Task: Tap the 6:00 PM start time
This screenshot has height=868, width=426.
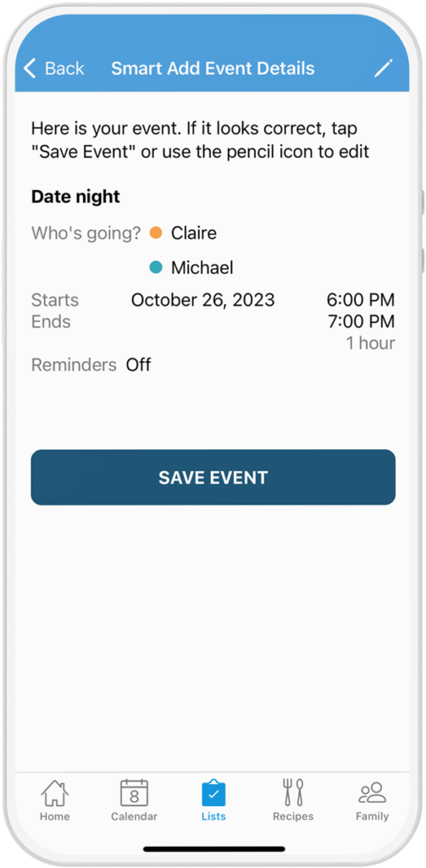Action: coord(361,300)
